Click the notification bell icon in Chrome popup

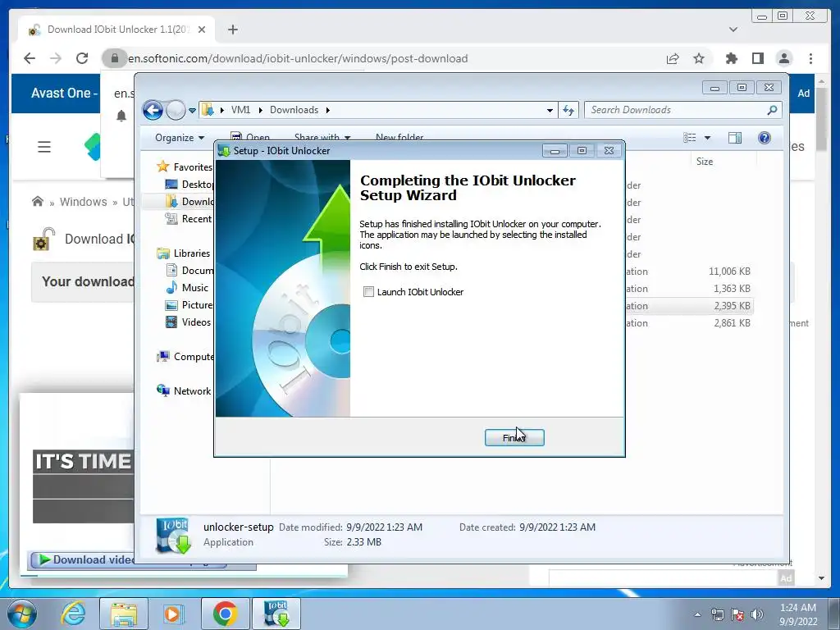pos(121,116)
